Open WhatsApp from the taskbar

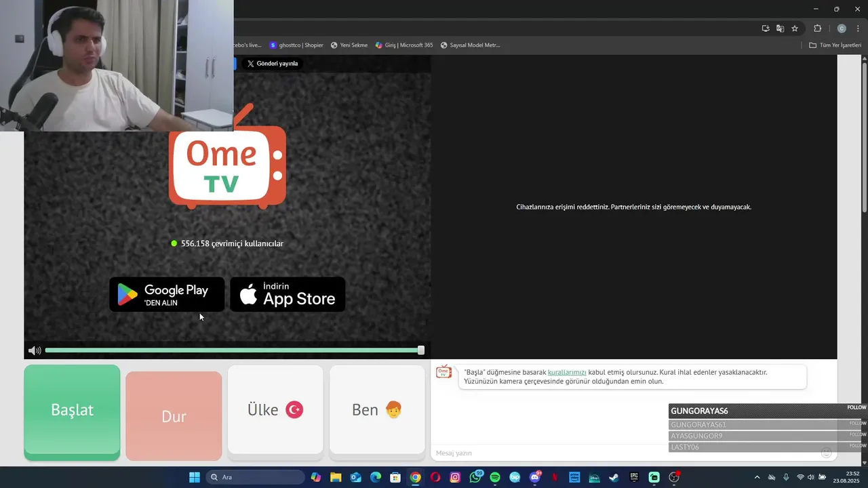475,477
